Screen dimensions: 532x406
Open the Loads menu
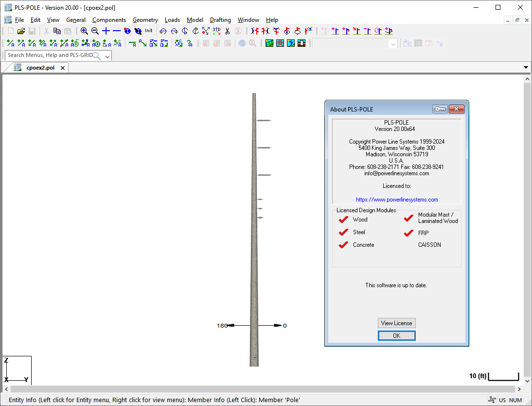pos(172,20)
